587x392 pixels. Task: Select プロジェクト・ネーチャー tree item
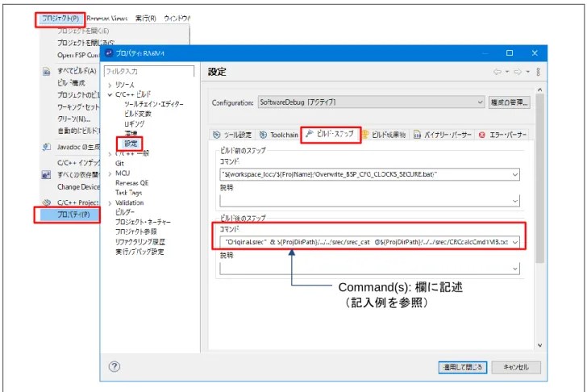click(143, 222)
